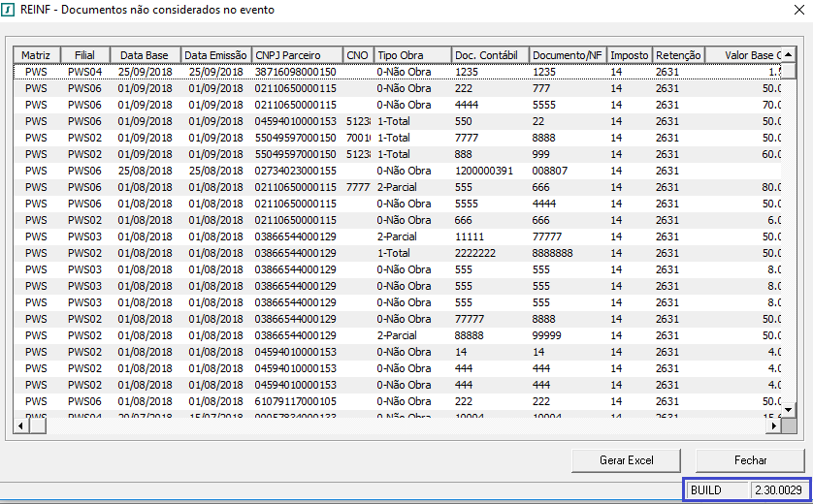Click the REINF application icon in title bar
This screenshot has width=813, height=504.
coord(10,10)
